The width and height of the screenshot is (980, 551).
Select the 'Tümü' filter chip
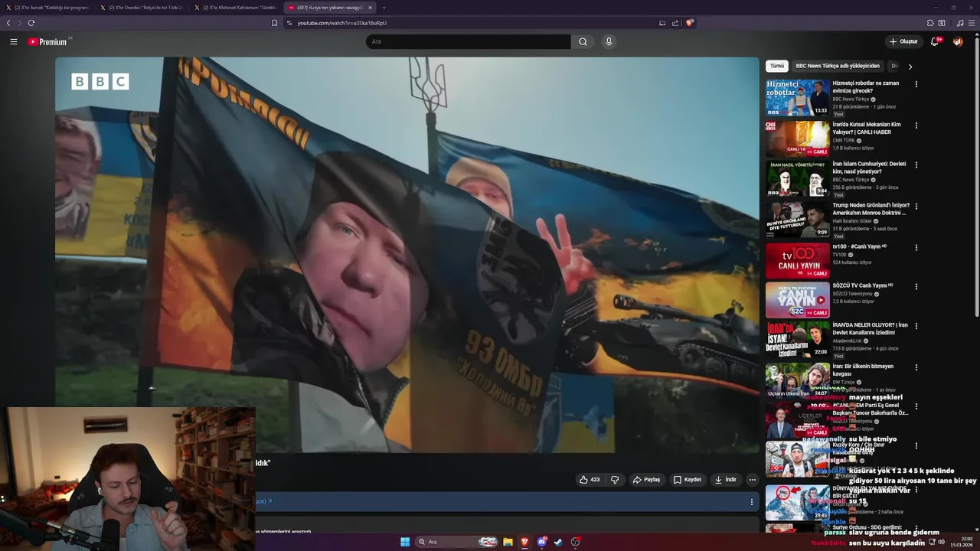point(776,66)
